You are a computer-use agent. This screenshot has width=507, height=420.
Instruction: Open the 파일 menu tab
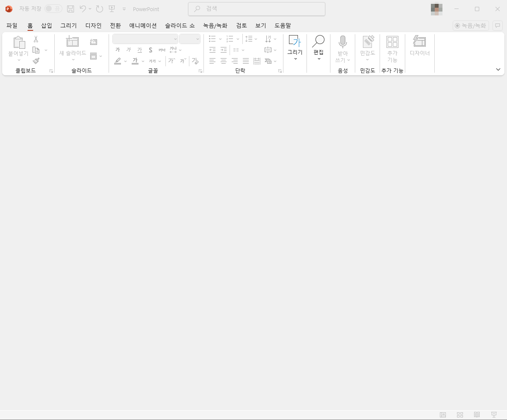click(12, 26)
